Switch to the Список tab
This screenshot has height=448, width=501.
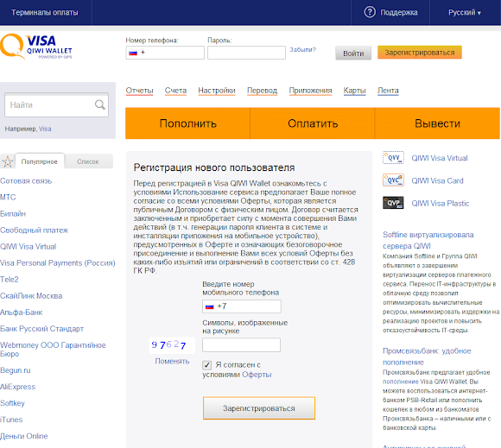point(88,161)
